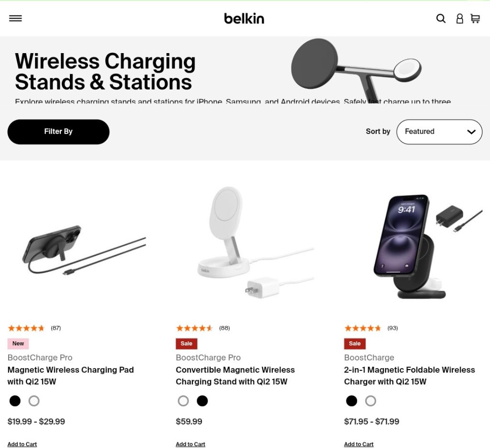Open the user account icon

click(459, 19)
